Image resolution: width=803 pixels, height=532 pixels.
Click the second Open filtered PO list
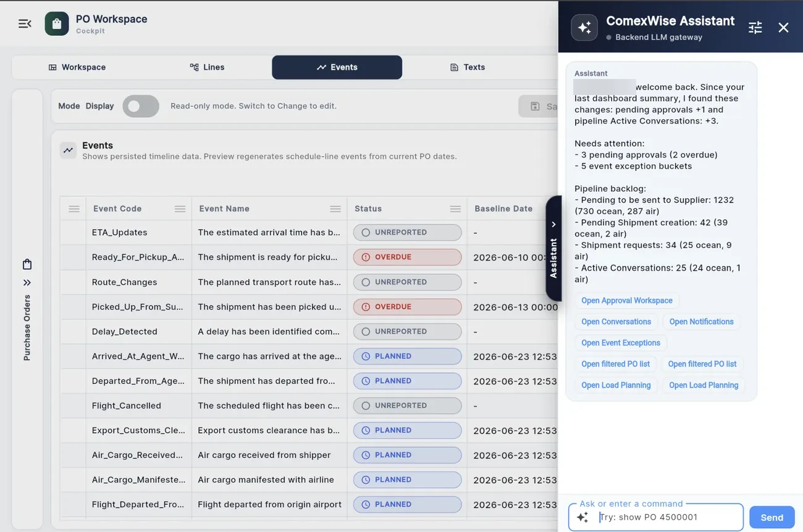coord(702,364)
